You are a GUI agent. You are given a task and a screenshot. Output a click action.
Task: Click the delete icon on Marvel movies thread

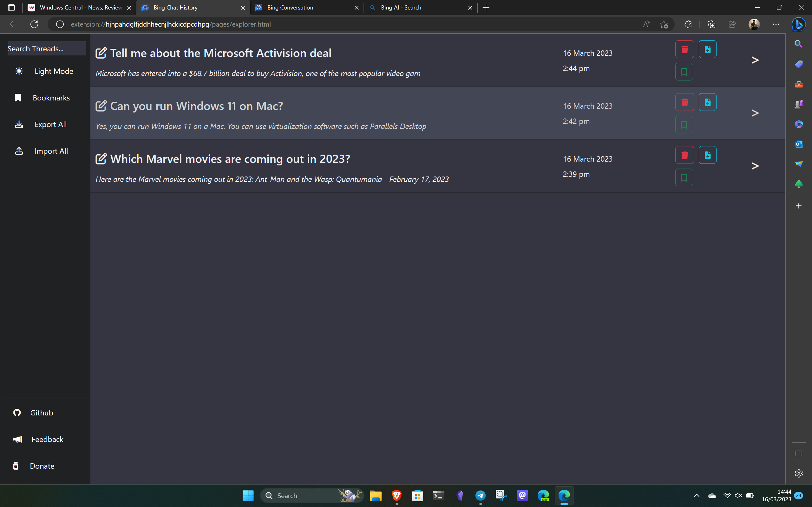point(684,155)
